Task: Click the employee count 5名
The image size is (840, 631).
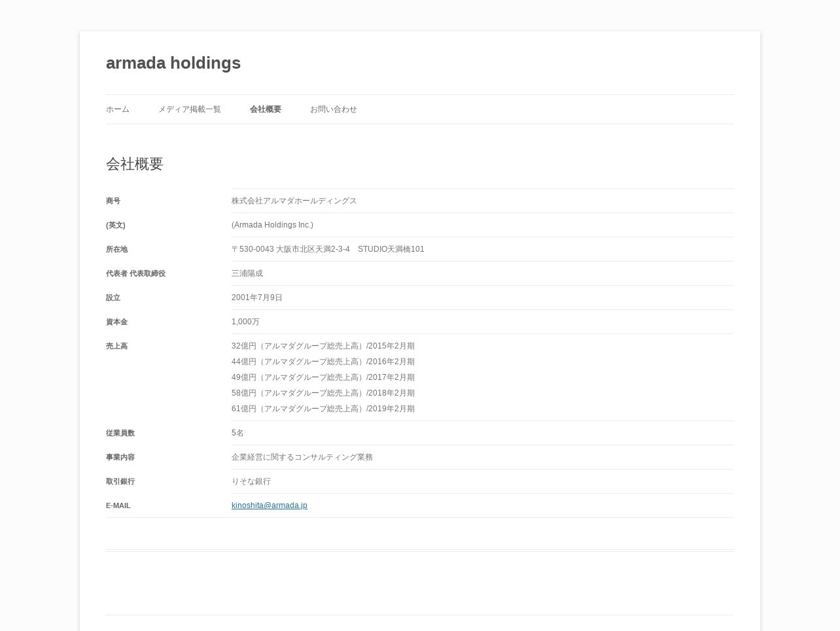Action: pyautogui.click(x=237, y=433)
